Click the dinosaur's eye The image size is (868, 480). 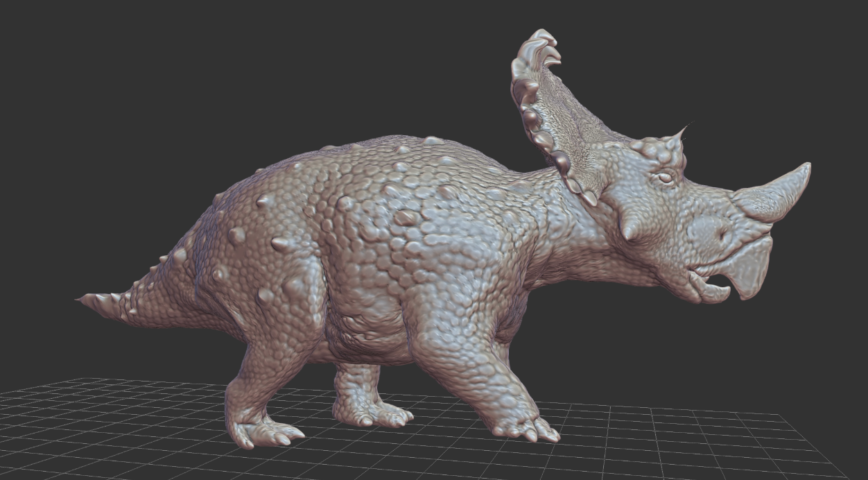(x=665, y=178)
